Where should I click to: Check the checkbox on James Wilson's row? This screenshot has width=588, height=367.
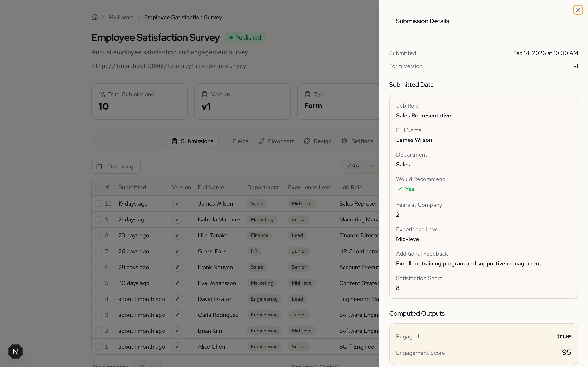pos(98,203)
